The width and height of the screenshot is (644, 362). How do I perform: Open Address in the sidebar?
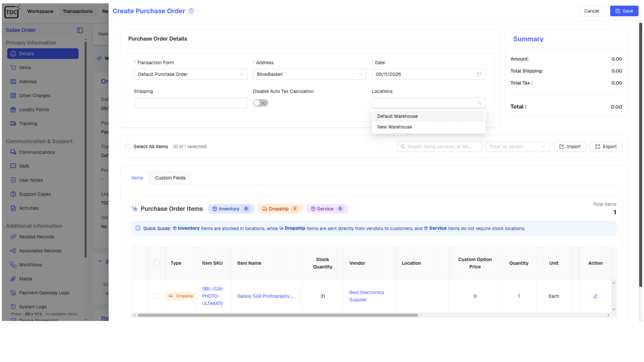click(x=43, y=82)
